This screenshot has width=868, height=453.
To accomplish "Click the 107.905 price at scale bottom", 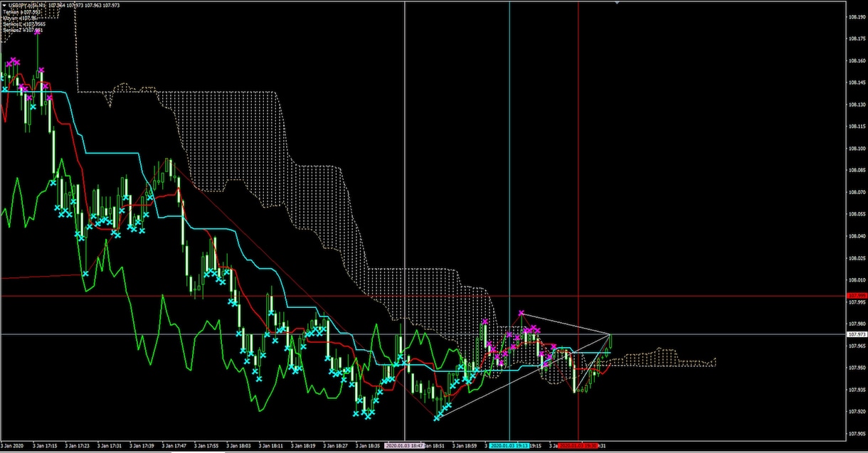I will [x=857, y=433].
